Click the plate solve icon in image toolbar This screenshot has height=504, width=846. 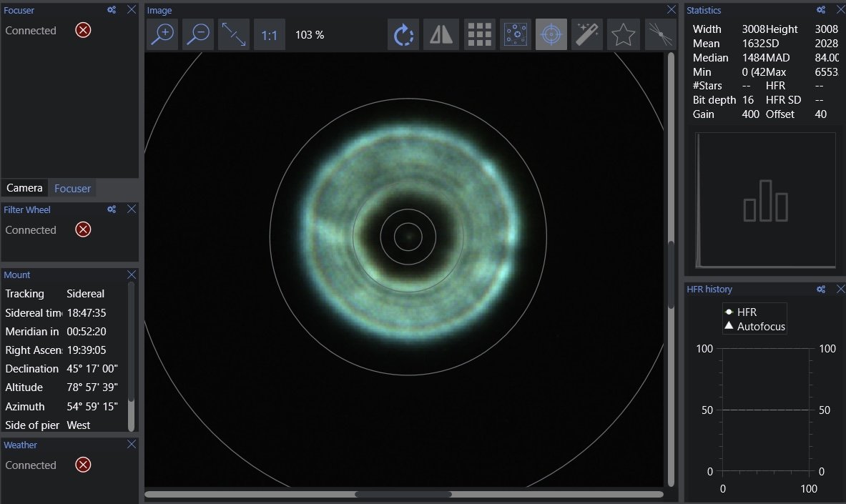(659, 34)
